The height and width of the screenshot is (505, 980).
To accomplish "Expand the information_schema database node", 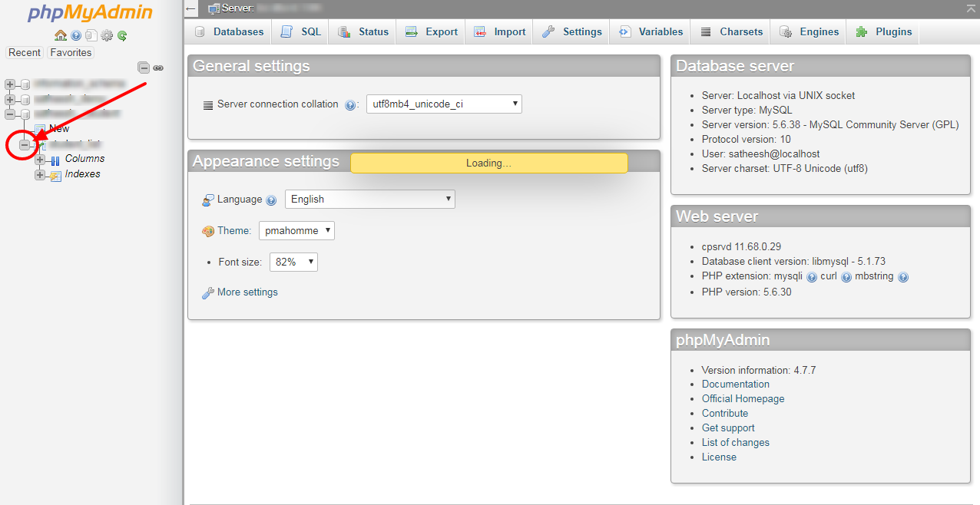I will (10, 84).
